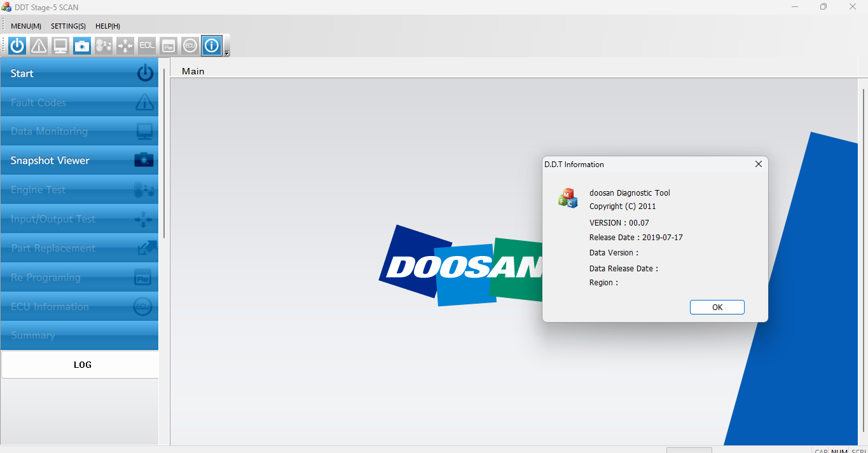Select Summary in the sidebar

79,335
